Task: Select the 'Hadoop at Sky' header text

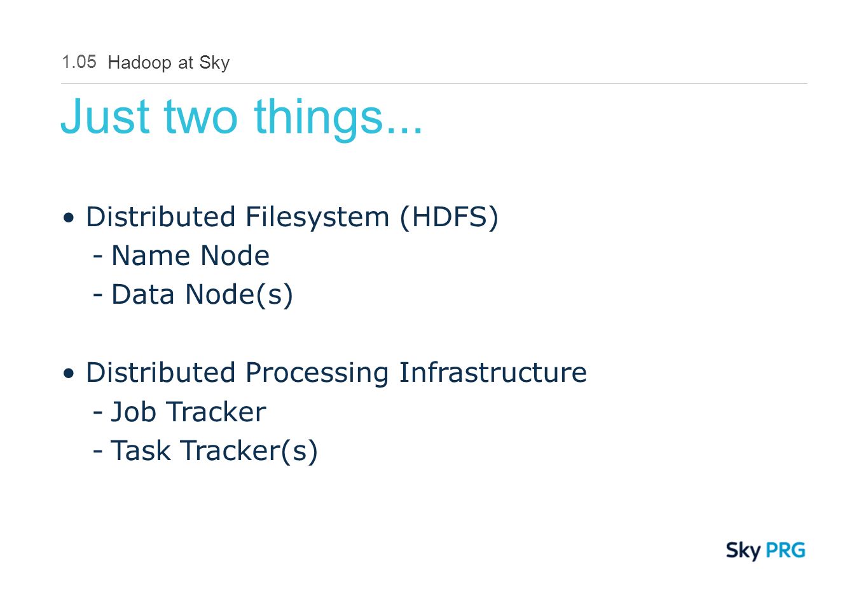Action: 169,63
